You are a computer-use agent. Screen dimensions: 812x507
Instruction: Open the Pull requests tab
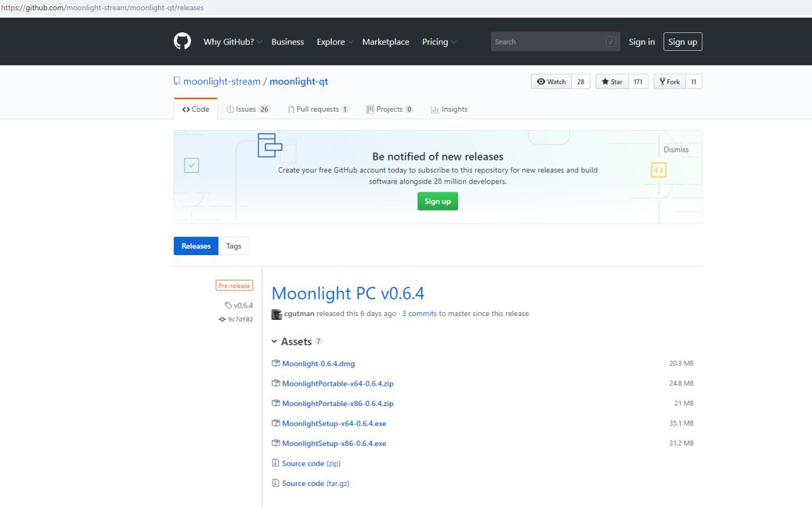(318, 109)
